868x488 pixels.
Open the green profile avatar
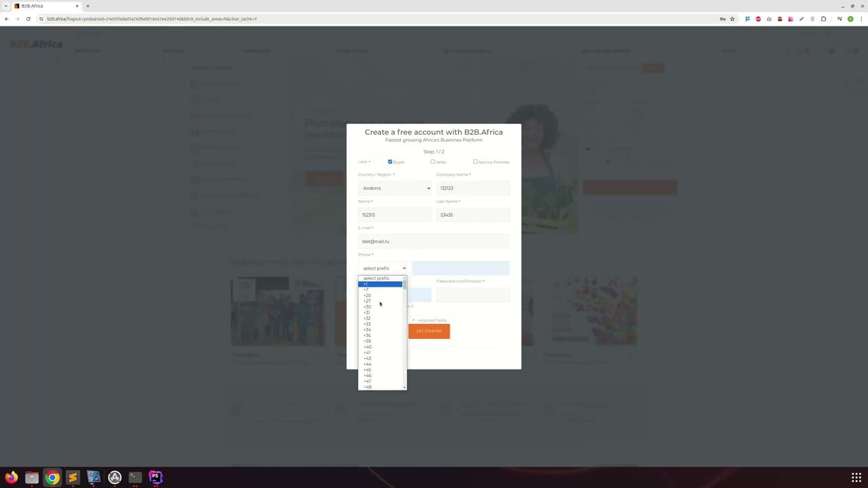[x=850, y=19]
